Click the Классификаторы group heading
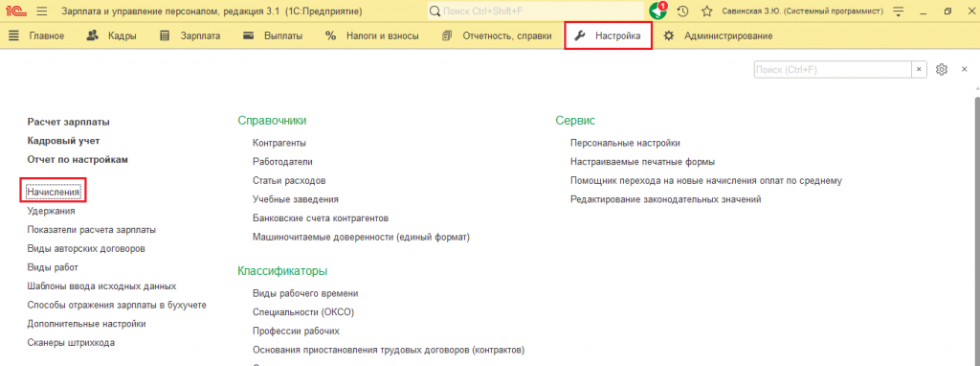Viewport: 980px width, 366px height. (x=282, y=271)
